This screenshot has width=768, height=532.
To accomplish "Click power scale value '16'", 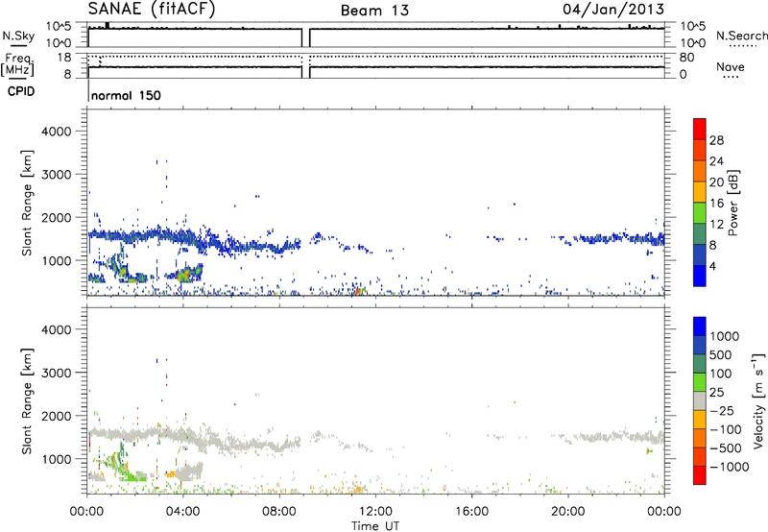I will [716, 204].
